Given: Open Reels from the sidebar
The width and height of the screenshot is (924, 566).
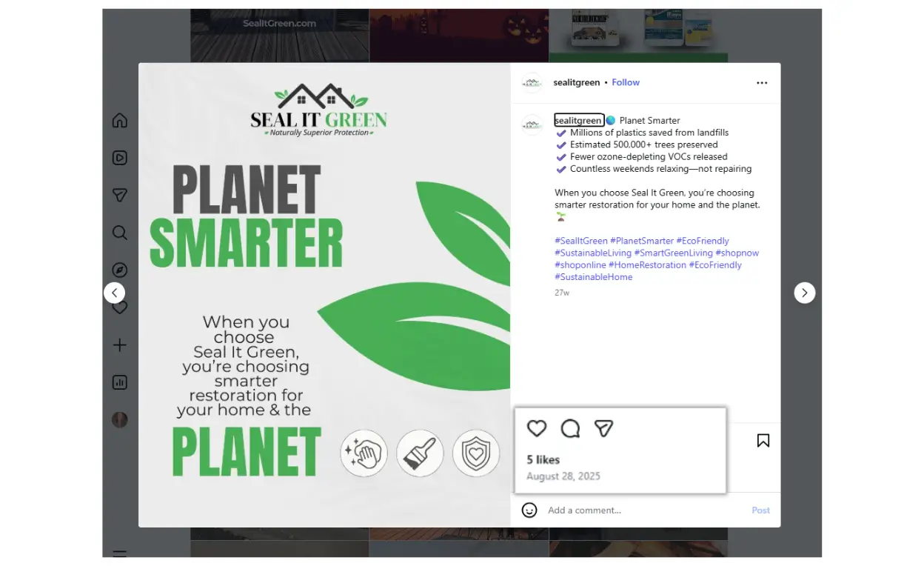Looking at the screenshot, I should [x=120, y=158].
